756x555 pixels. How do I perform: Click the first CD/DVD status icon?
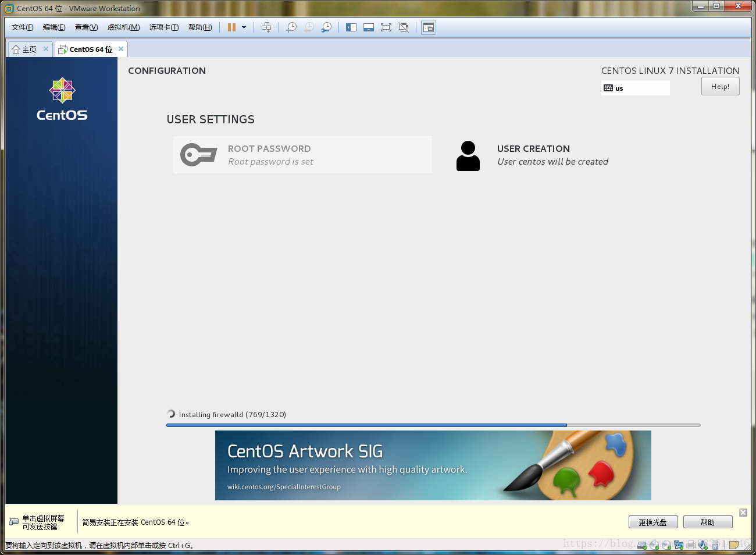pos(654,545)
